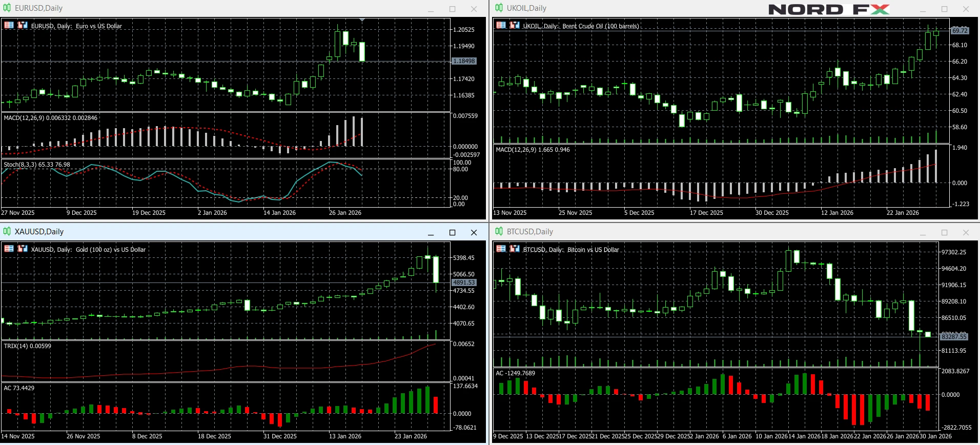
Task: Select the UKOIL,Daily window title
Action: point(526,8)
